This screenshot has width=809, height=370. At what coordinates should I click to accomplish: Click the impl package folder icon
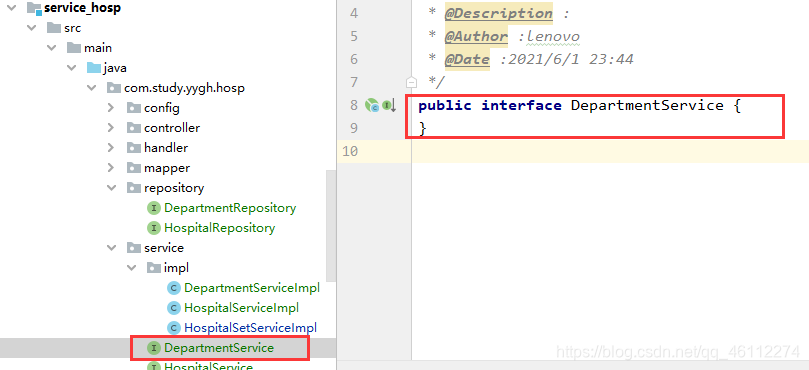click(154, 268)
